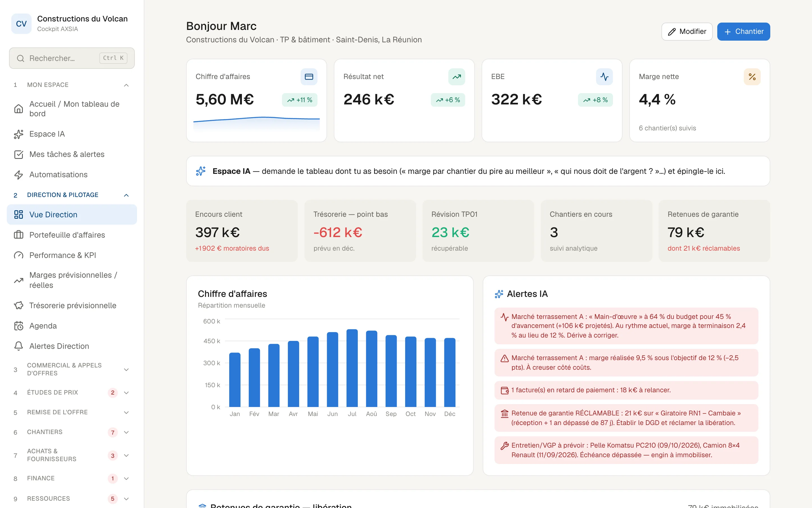Expand the CHANTIERS section
The image size is (812, 508).
(x=126, y=432)
